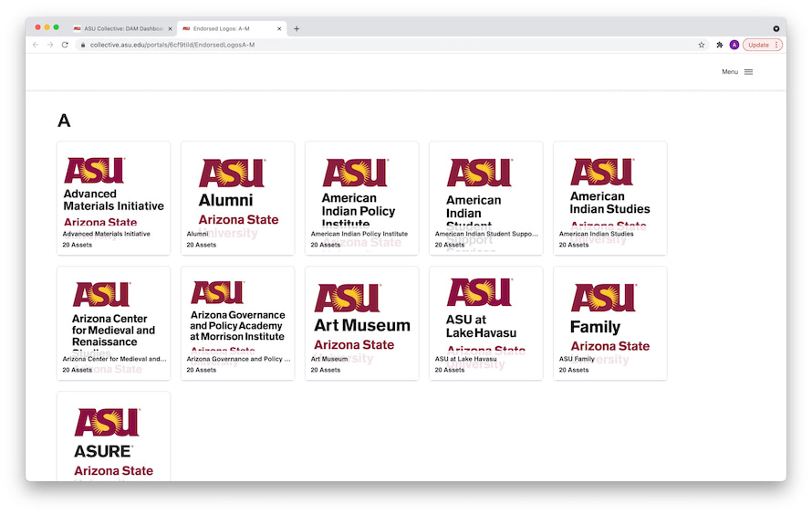Open the purple profile avatar

(x=734, y=45)
